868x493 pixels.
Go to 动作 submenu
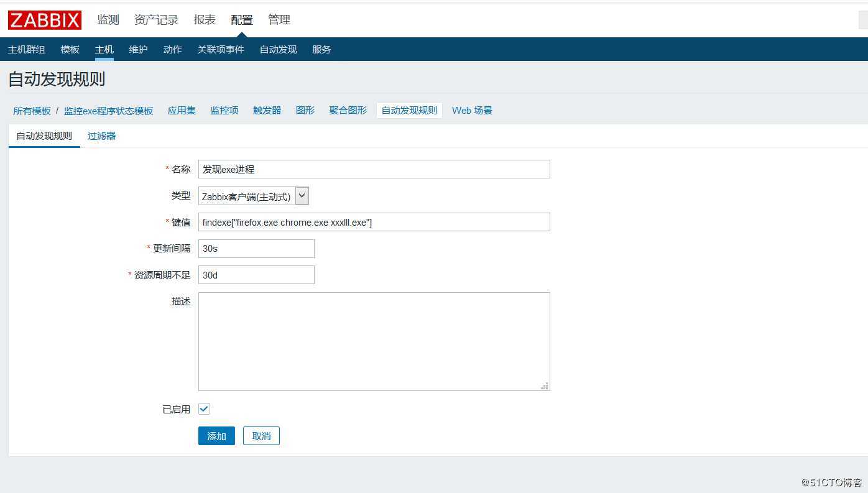coord(173,49)
